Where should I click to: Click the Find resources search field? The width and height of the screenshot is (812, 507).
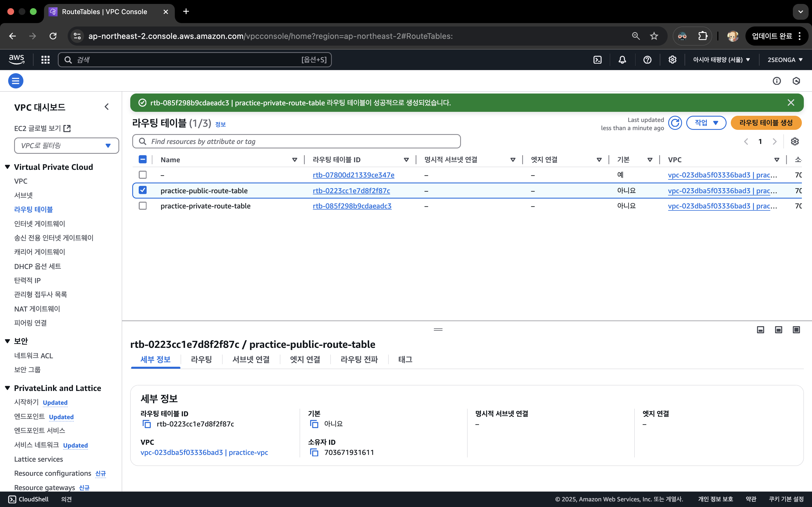tap(297, 141)
